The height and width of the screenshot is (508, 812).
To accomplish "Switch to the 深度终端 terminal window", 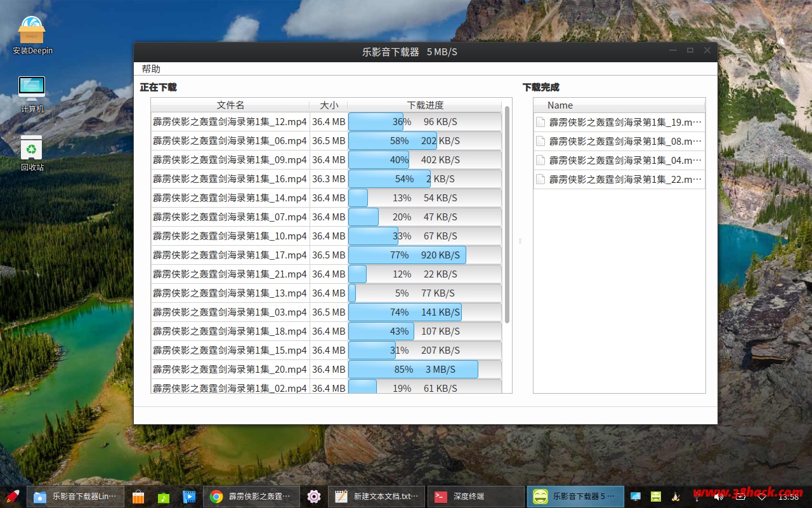I will [476, 497].
